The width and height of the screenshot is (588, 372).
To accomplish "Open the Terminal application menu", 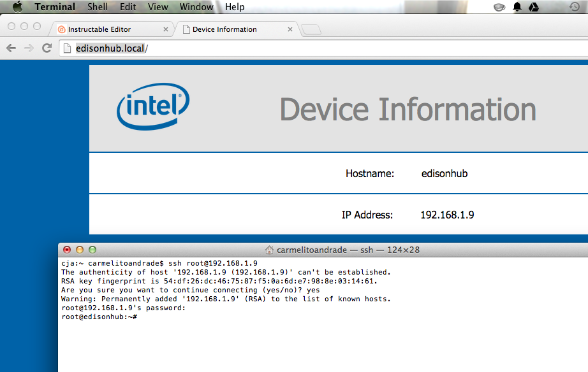I will [x=55, y=7].
